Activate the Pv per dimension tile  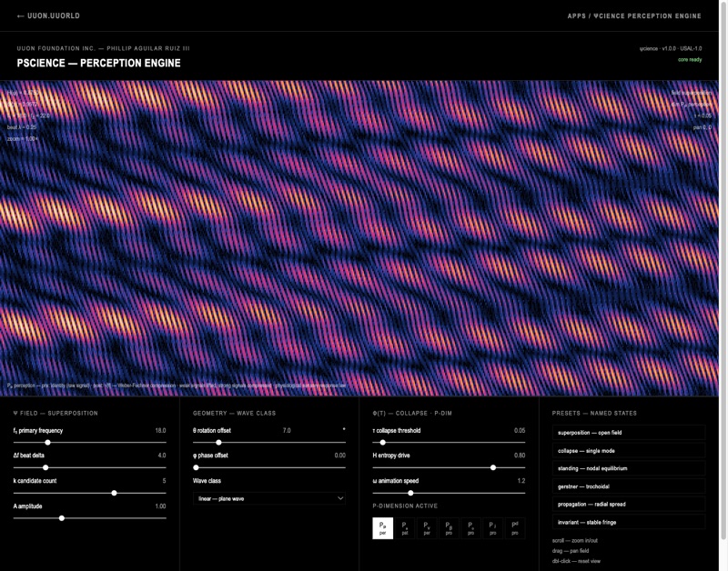tap(427, 528)
